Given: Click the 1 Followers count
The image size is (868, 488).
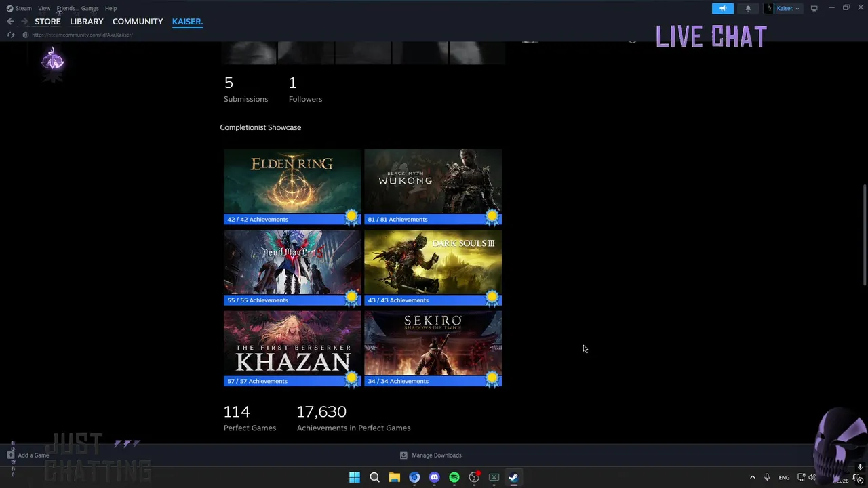Looking at the screenshot, I should pos(305,89).
